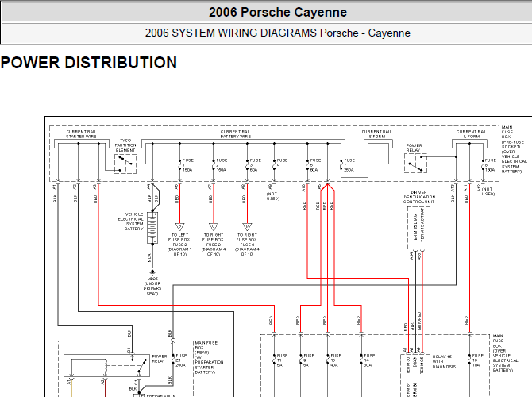Click the "FUSE Z1 250A" label
532x397 pixels.
181,360
